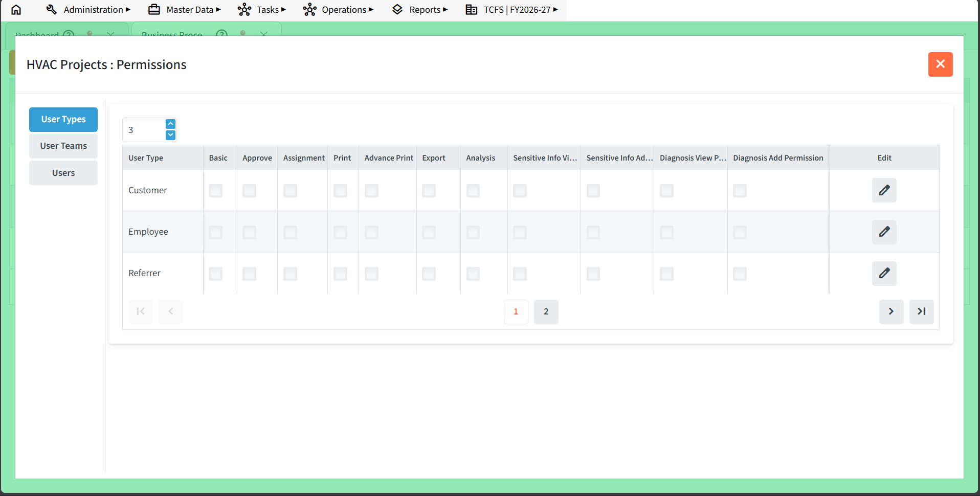The image size is (980, 496).
Task: Click the Administration wrench icon
Action: (x=51, y=10)
